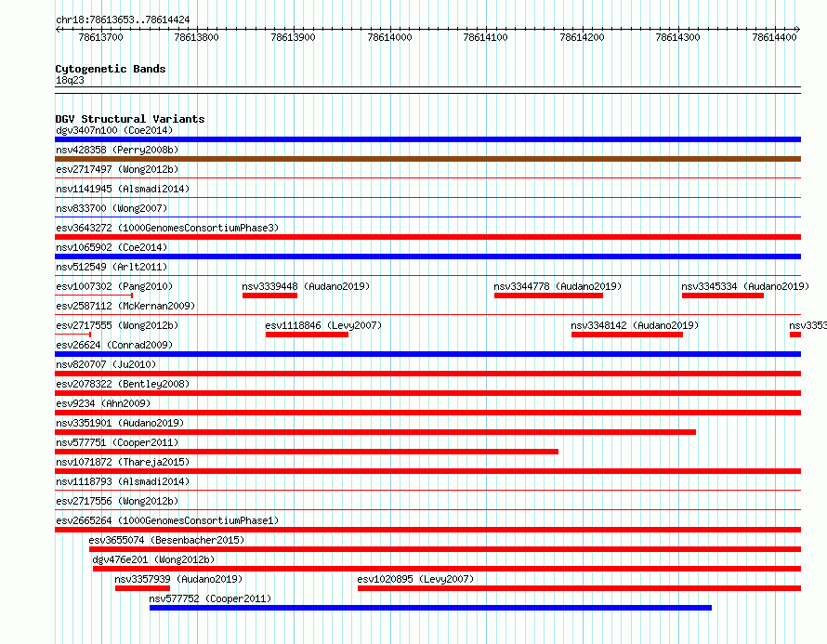The width and height of the screenshot is (827, 644).
Task: Click the nsv512549 (Arlt2011) label
Action: (112, 267)
